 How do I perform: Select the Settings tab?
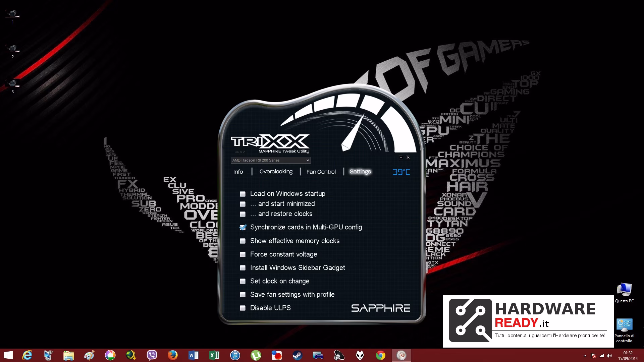[x=360, y=172]
